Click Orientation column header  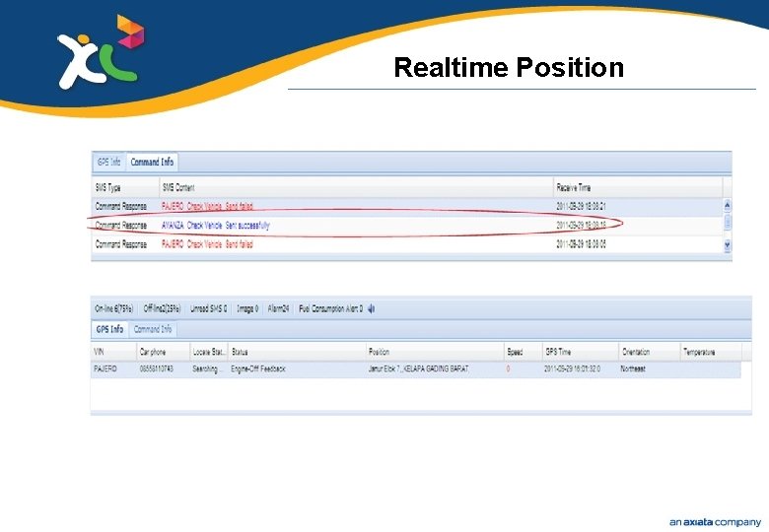650,352
